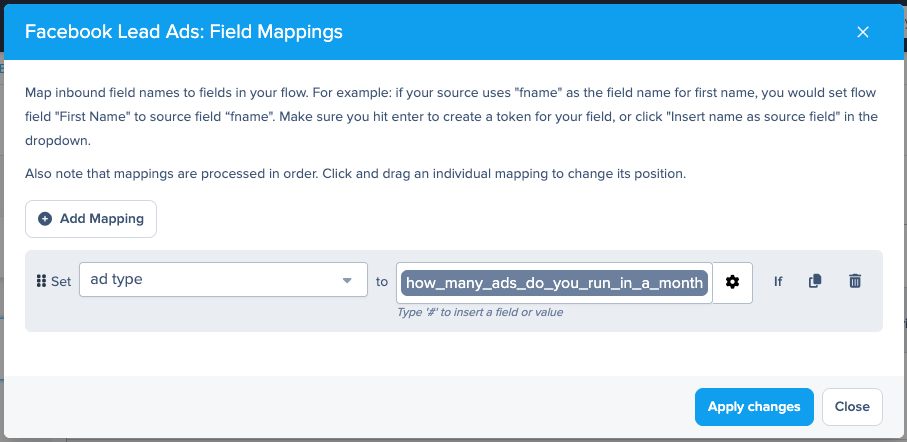Click the 'Set' label in the mapping row
The width and height of the screenshot is (907, 442).
tap(61, 282)
